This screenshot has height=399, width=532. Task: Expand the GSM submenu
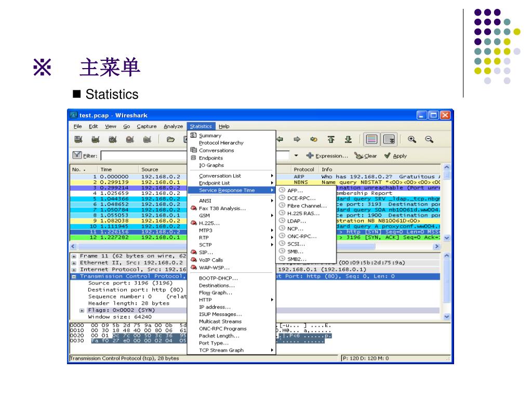pos(231,216)
